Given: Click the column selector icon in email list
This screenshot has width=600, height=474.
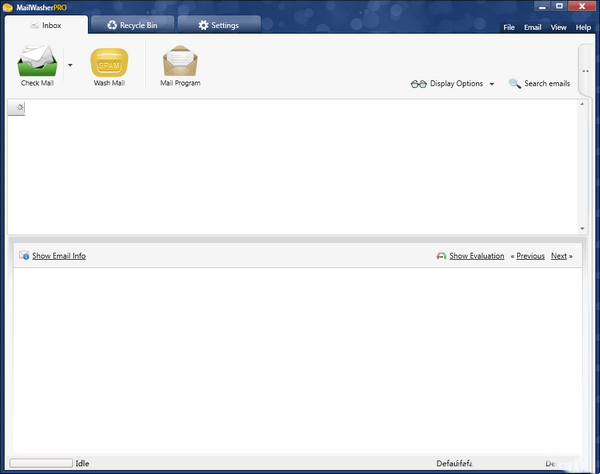Looking at the screenshot, I should pos(16,108).
